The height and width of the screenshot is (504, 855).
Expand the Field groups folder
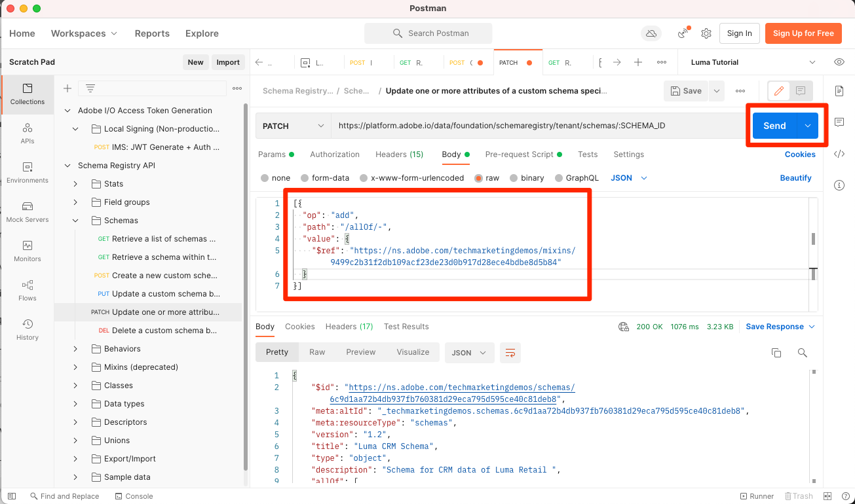[75, 202]
